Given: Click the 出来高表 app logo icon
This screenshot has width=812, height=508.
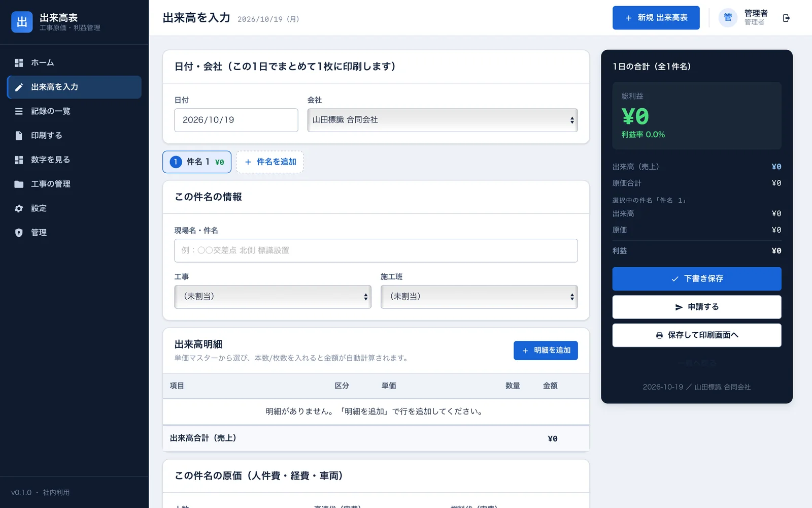Looking at the screenshot, I should [22, 22].
